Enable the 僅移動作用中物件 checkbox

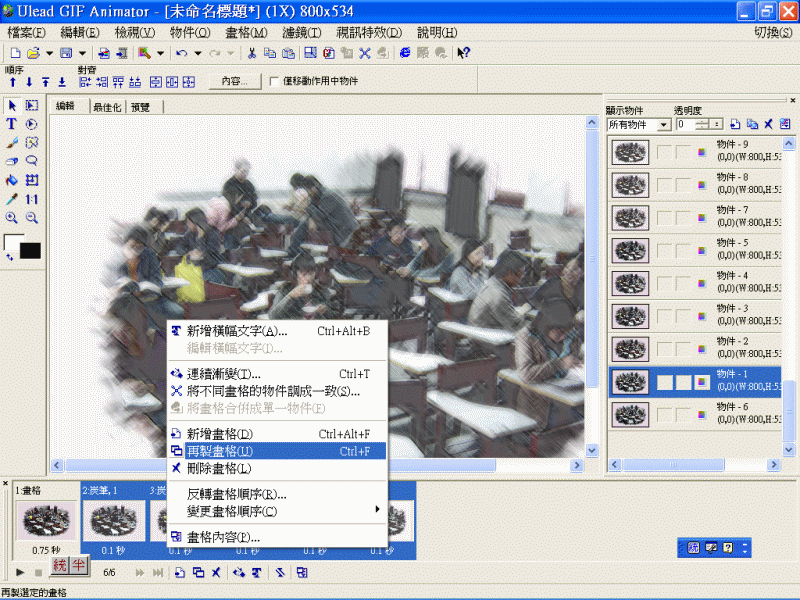click(273, 82)
